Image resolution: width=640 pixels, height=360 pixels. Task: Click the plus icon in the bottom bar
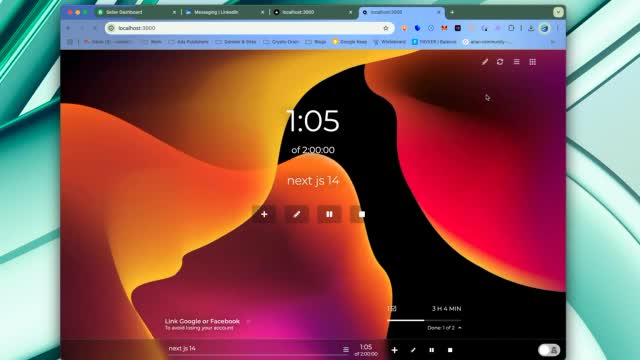[394, 350]
